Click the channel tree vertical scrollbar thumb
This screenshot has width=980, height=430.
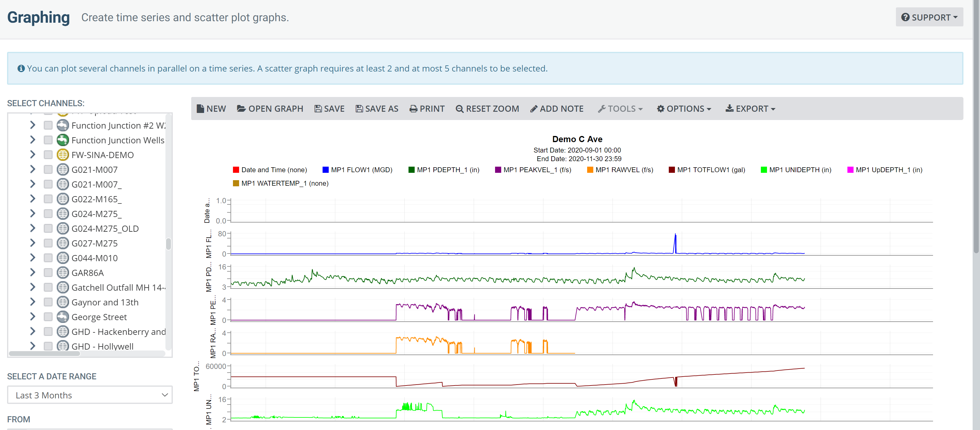click(168, 244)
